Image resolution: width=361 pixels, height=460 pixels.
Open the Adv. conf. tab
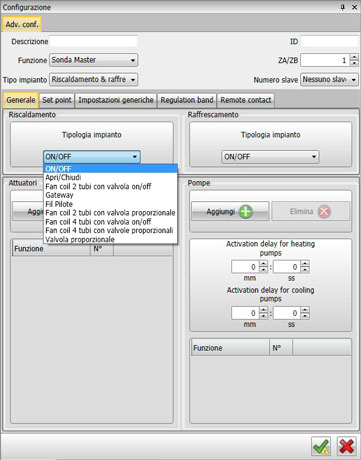[22, 24]
